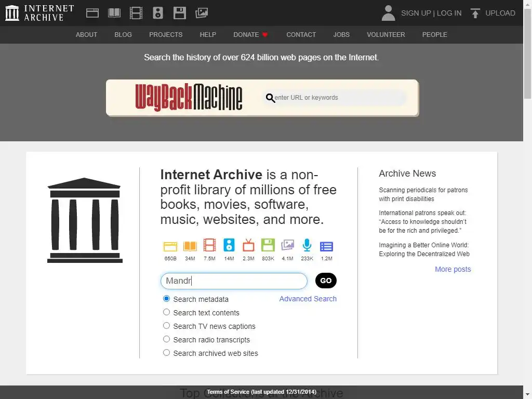Click the SIGN UP link
532x399 pixels.
pyautogui.click(x=416, y=13)
